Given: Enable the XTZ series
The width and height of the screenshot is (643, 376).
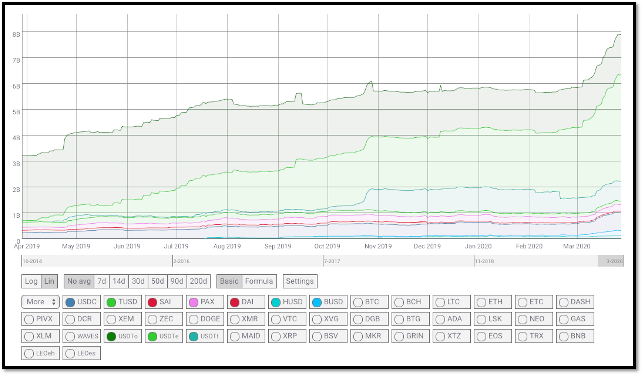Looking at the screenshot, I should 451,336.
